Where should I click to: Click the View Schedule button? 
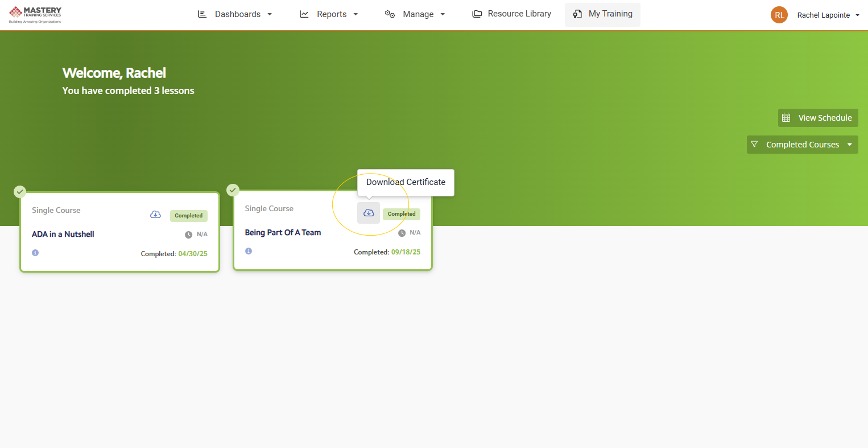pyautogui.click(x=818, y=118)
